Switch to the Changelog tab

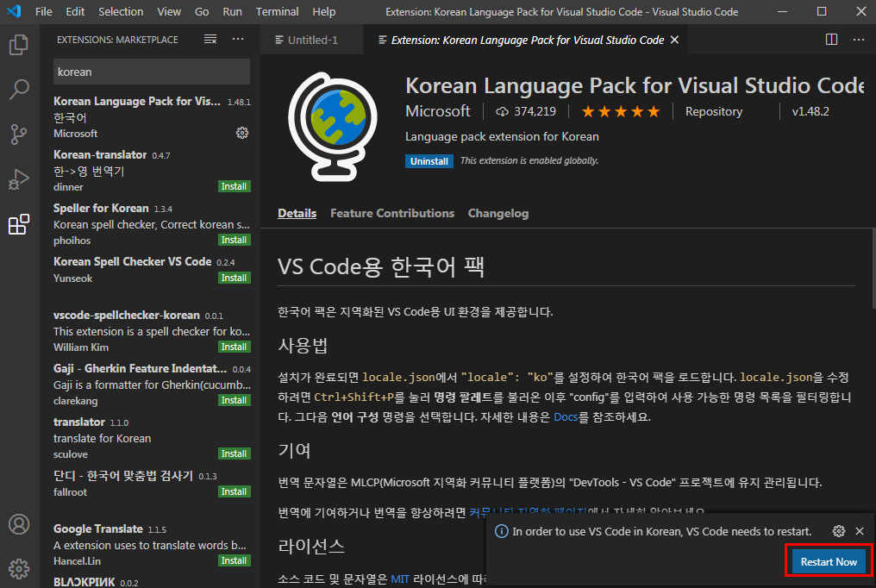click(498, 213)
